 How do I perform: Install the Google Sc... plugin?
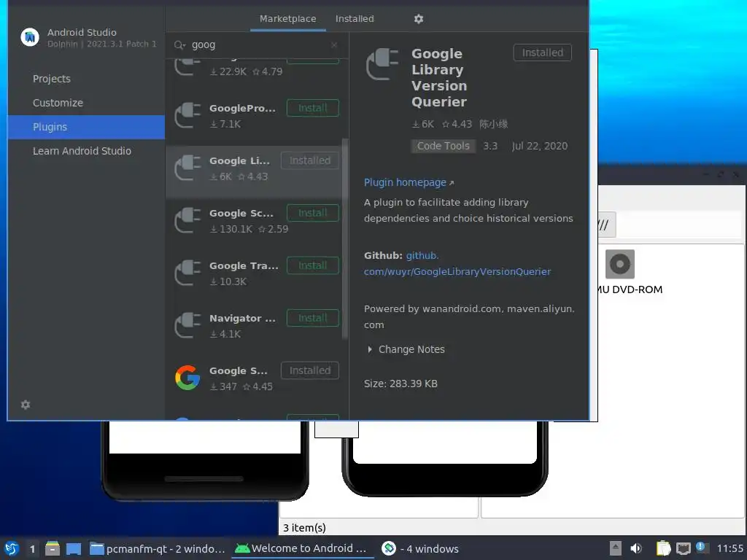click(x=312, y=213)
